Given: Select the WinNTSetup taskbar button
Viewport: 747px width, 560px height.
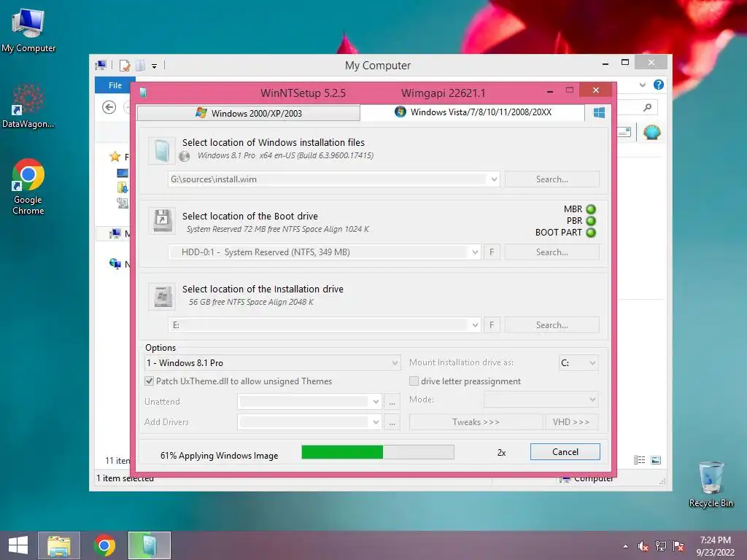Looking at the screenshot, I should pos(149,545).
